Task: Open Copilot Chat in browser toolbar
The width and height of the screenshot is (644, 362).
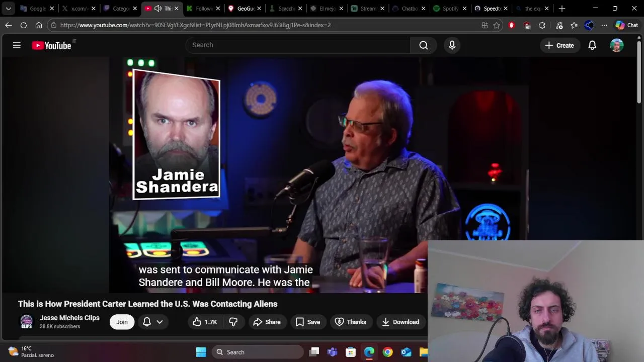Action: coord(627,25)
